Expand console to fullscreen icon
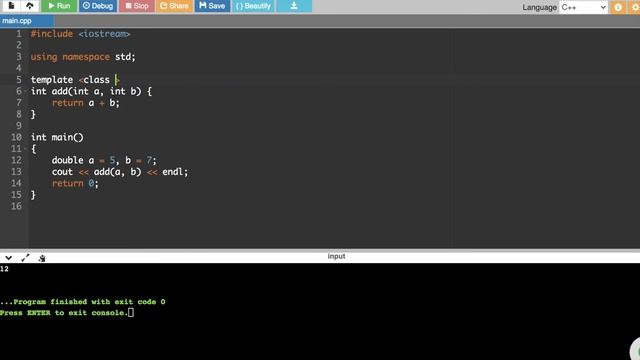 click(25, 258)
